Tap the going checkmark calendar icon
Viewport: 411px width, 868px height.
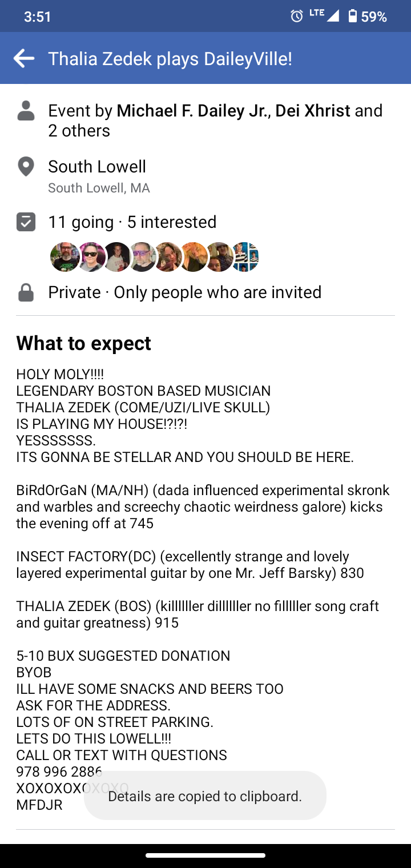(x=26, y=222)
